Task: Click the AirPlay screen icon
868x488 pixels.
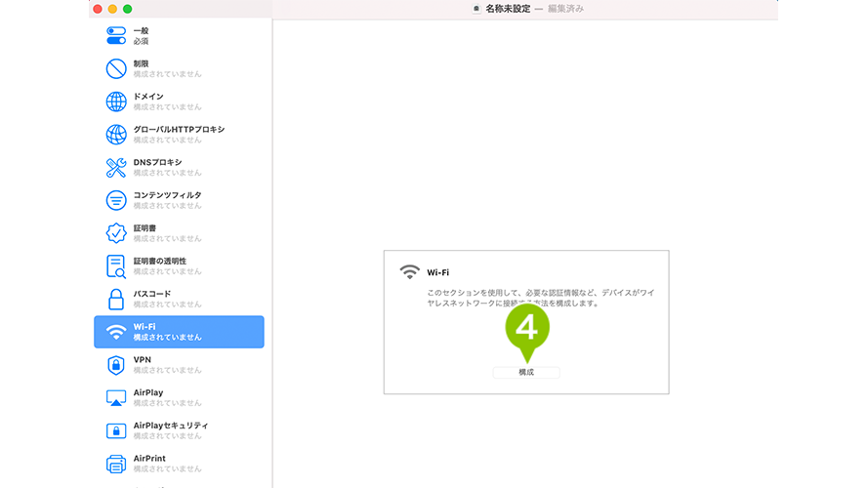Action: tap(115, 398)
